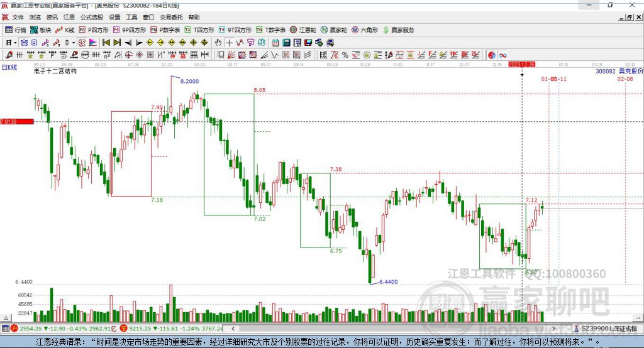Open the T数字表 tool
This screenshot has height=348, width=644.
coord(270,30)
